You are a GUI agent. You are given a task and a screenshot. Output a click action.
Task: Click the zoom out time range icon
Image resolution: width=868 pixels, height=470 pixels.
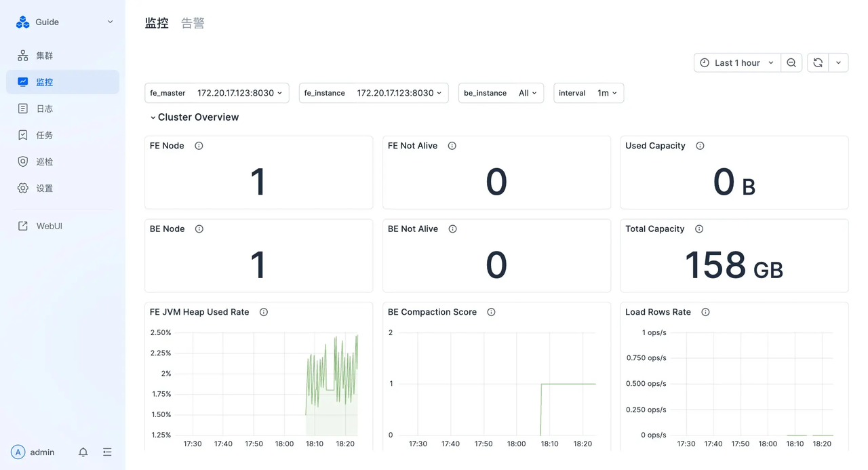coord(791,62)
